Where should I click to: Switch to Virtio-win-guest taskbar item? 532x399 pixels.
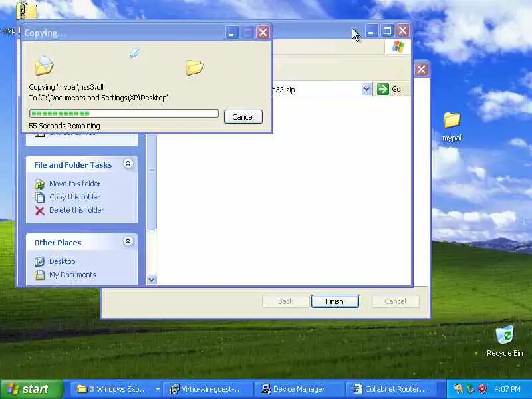point(208,389)
